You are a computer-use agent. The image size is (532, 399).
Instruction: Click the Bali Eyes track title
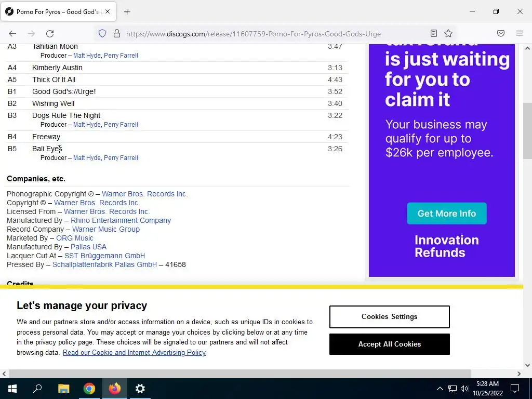pos(47,149)
